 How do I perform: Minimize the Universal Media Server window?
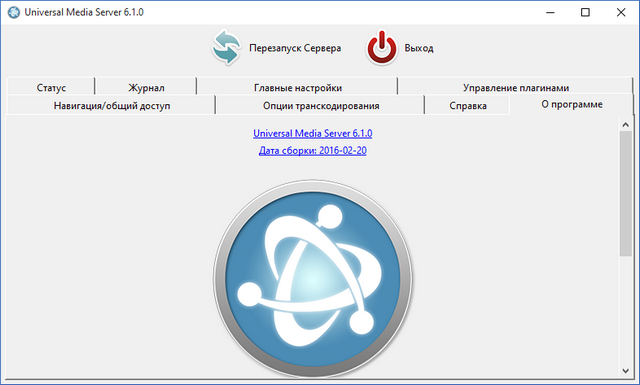point(550,12)
